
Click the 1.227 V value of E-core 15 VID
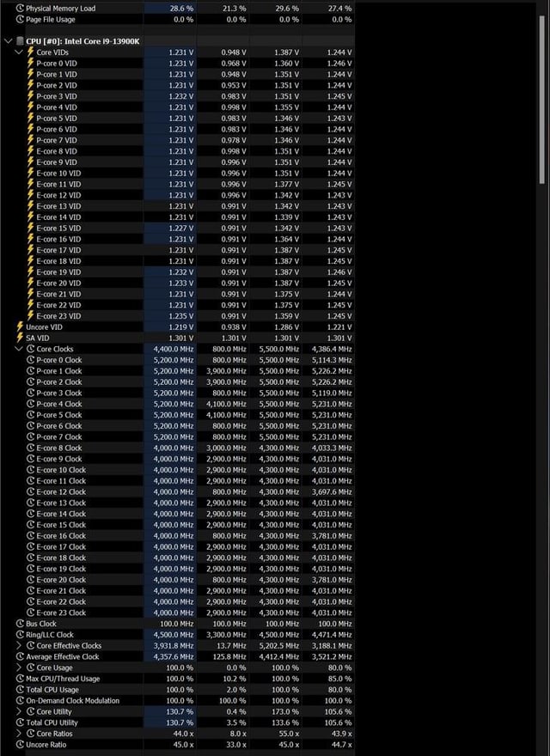coord(181,228)
